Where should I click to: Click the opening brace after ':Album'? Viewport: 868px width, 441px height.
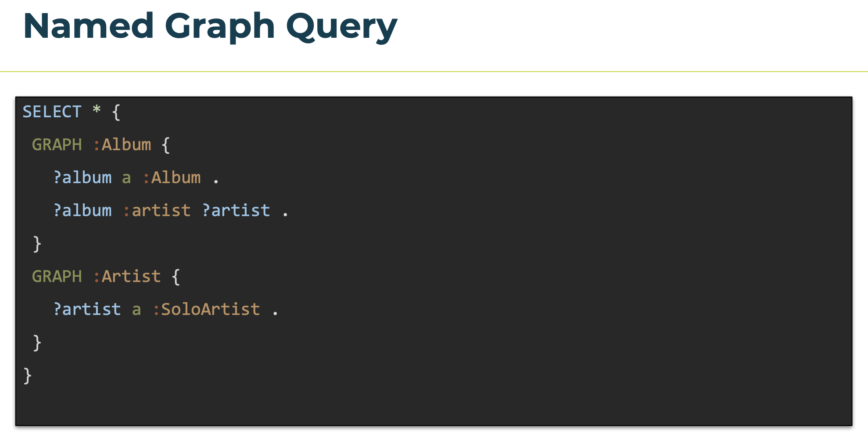tap(166, 145)
